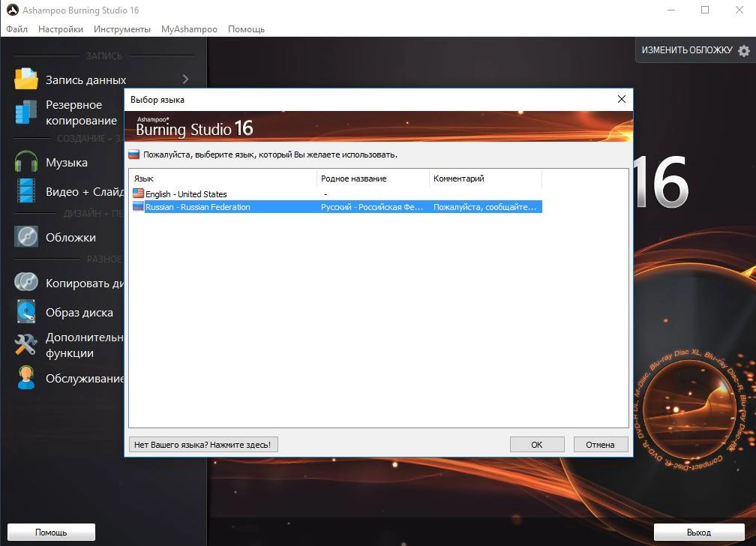Open the Файл menu
756x546 pixels.
point(16,29)
